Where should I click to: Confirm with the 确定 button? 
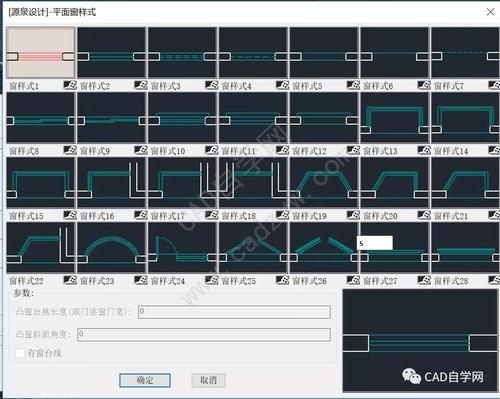[145, 380]
